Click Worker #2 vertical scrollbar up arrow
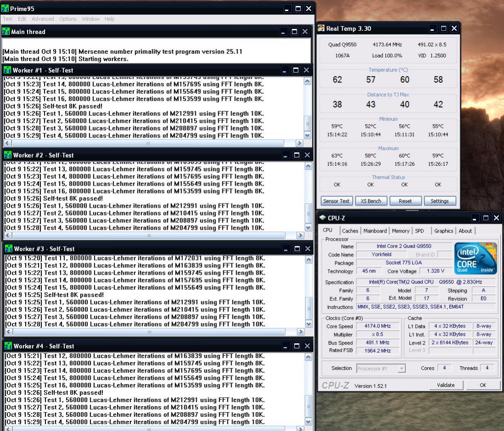Viewport: 504px width, 431px height. tap(308, 166)
